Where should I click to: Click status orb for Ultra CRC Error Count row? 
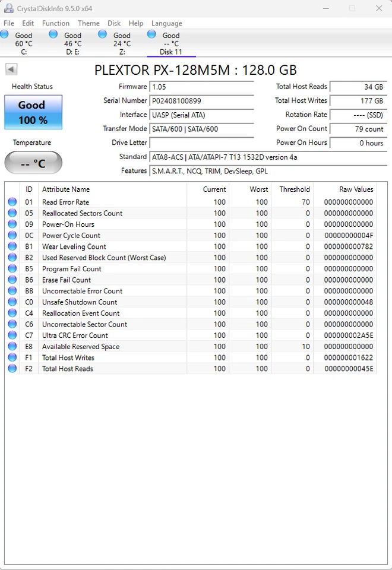pos(12,335)
